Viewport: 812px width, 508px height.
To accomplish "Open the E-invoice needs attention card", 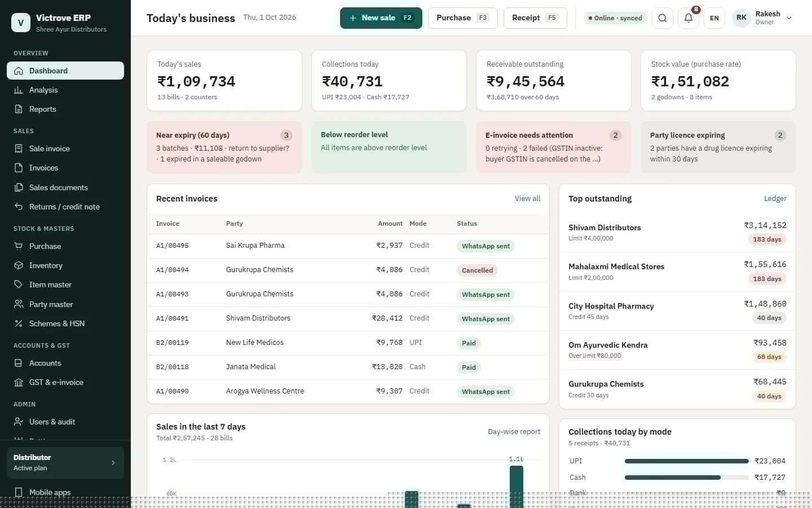I will (x=554, y=147).
